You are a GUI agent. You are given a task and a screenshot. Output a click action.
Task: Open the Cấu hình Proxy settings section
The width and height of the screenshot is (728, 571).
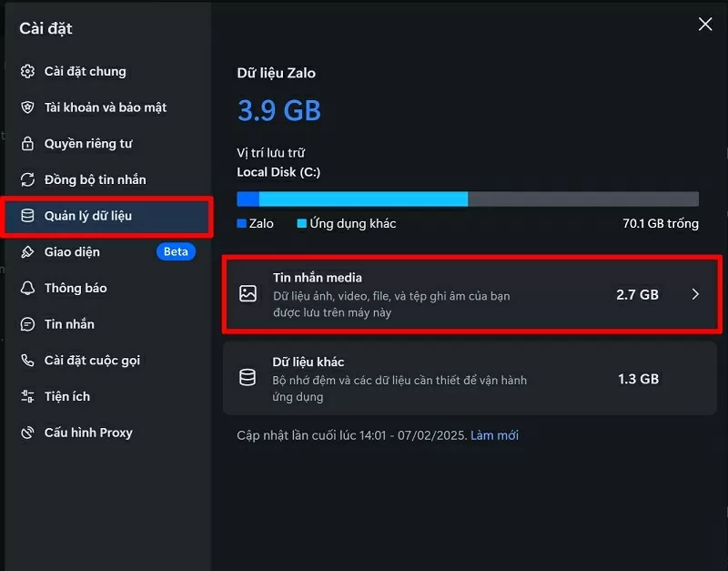88,433
